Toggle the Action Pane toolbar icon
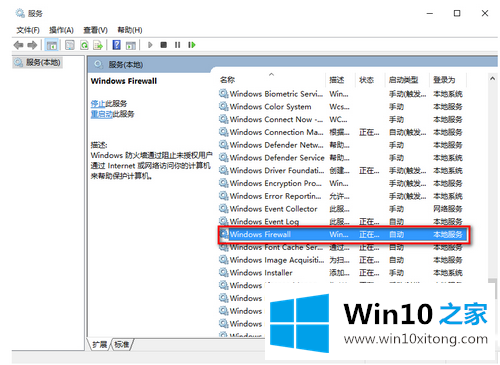The height and width of the screenshot is (365, 500). point(131,45)
